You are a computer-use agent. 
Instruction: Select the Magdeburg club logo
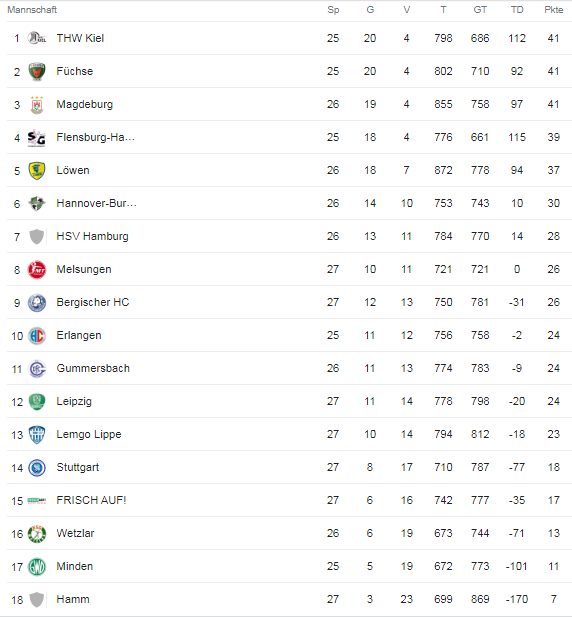[37, 105]
